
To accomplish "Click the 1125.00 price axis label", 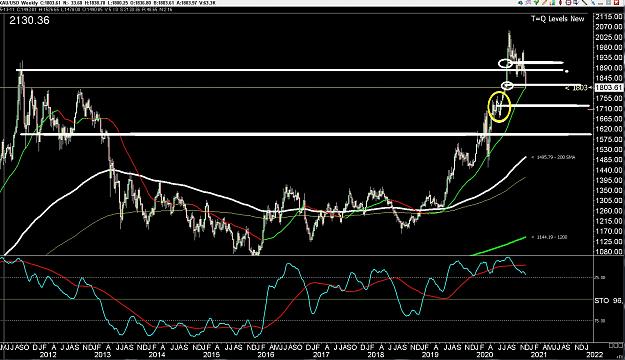I will 608,242.
